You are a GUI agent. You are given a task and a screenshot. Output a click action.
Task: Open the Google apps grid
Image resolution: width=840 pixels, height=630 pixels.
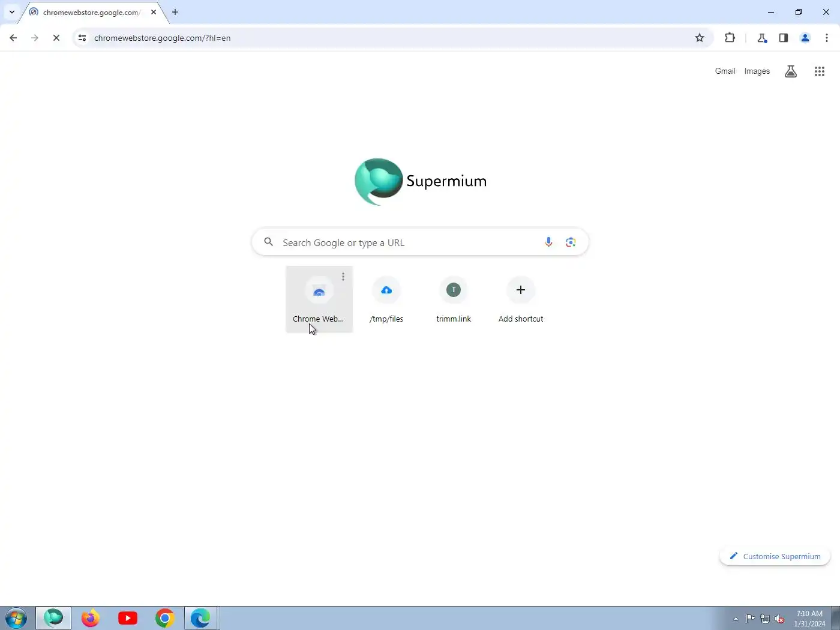tap(820, 71)
